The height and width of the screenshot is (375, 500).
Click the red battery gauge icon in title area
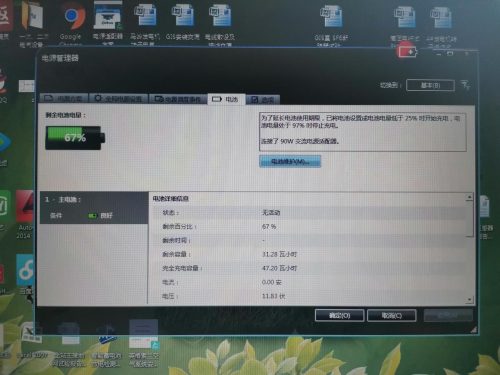[x=407, y=52]
